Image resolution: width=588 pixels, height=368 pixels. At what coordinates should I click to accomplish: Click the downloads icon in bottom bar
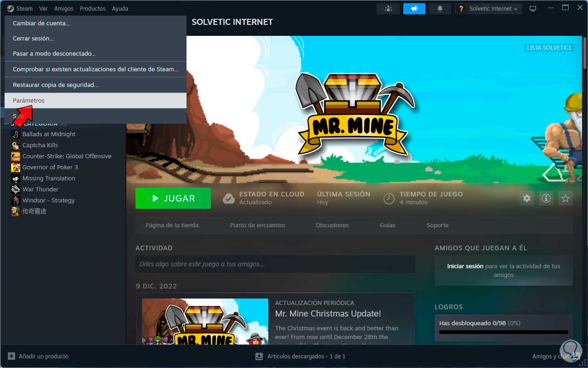click(x=259, y=356)
